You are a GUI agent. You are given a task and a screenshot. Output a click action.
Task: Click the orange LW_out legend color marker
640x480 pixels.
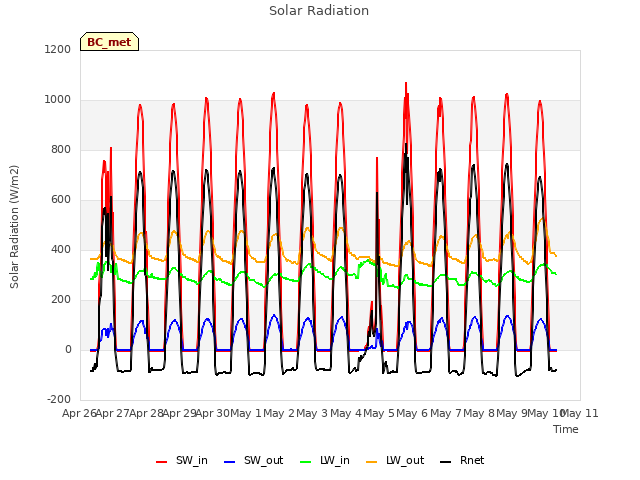372,462
